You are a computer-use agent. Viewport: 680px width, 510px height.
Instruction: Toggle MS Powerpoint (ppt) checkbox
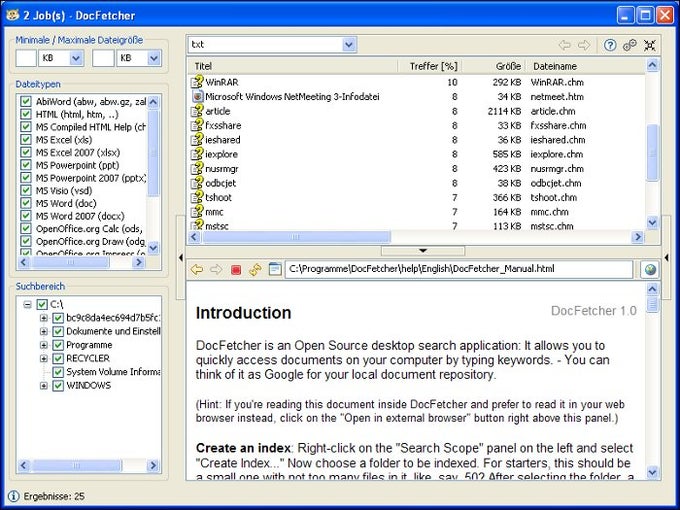[26, 165]
